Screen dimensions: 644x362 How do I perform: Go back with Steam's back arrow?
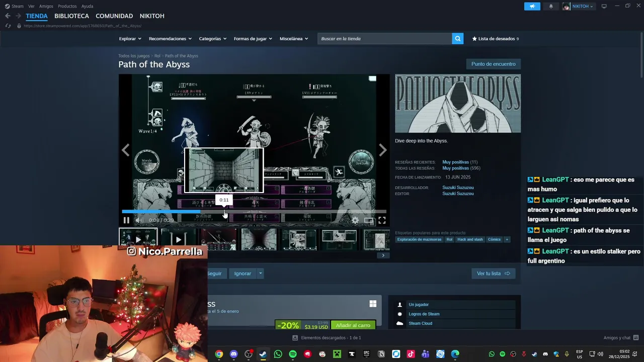(8, 16)
